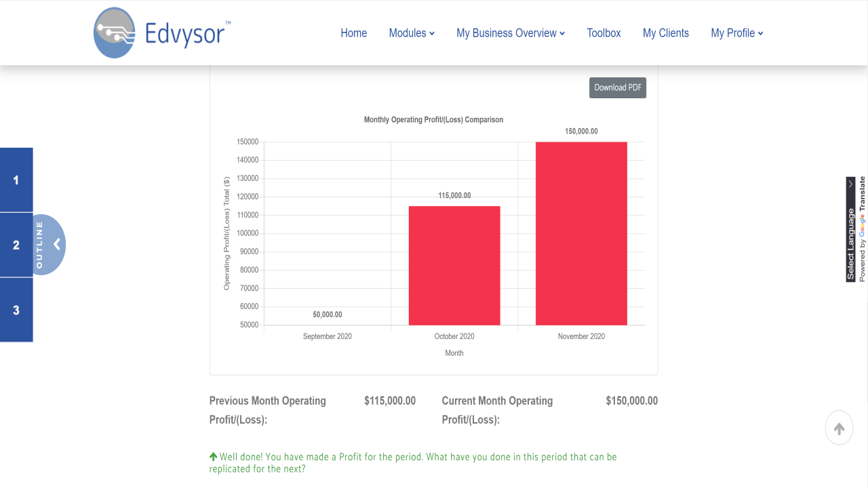The image size is (868, 488).
Task: Jump to outline section 1
Action: click(16, 180)
